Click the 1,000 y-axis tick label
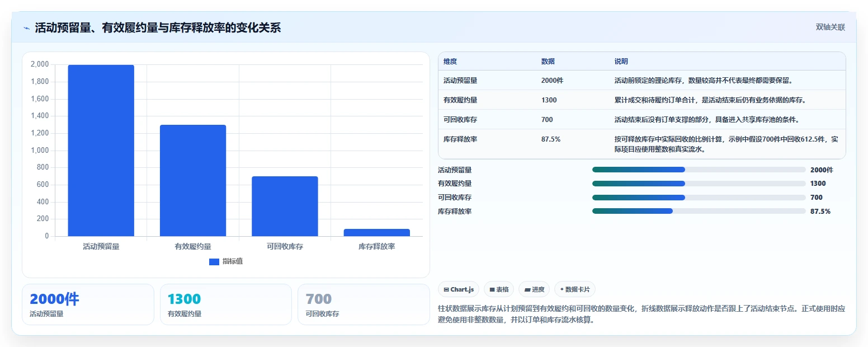Viewport: 868px width, 347px height. click(40, 151)
